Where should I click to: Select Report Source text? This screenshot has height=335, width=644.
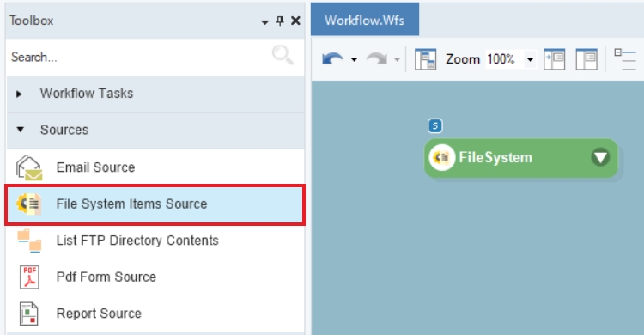[x=99, y=314]
